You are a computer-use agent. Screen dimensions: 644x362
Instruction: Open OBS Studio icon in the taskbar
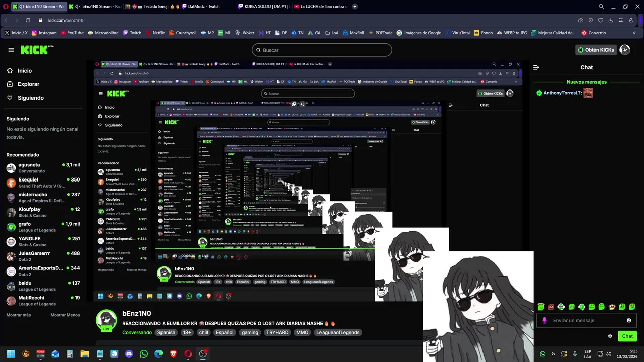203,354
